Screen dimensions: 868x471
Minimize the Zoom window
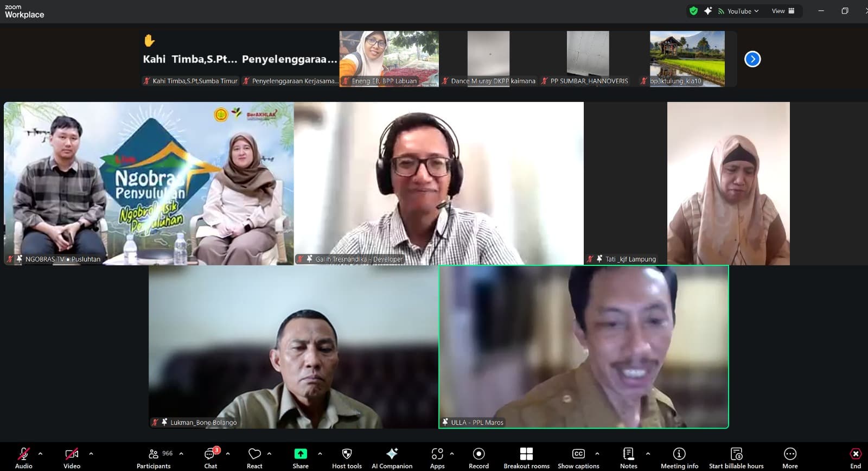(821, 11)
